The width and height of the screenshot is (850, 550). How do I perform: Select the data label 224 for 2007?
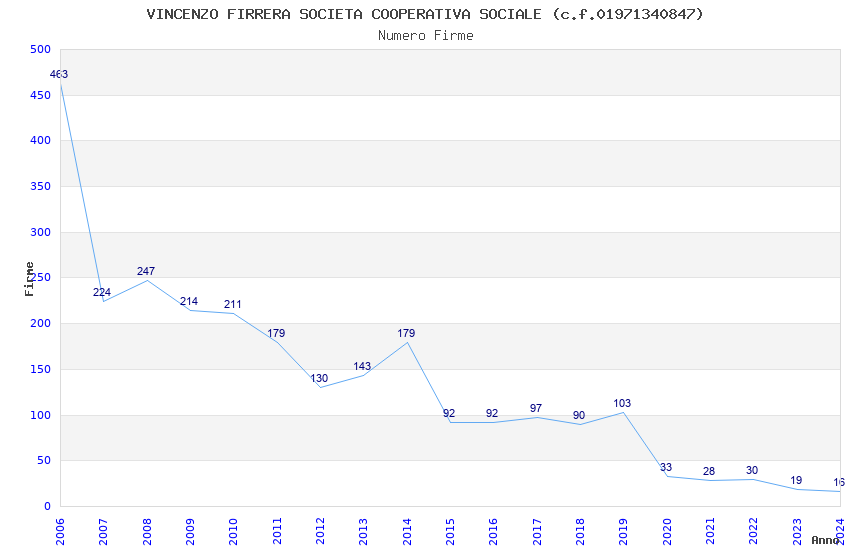pos(102,292)
